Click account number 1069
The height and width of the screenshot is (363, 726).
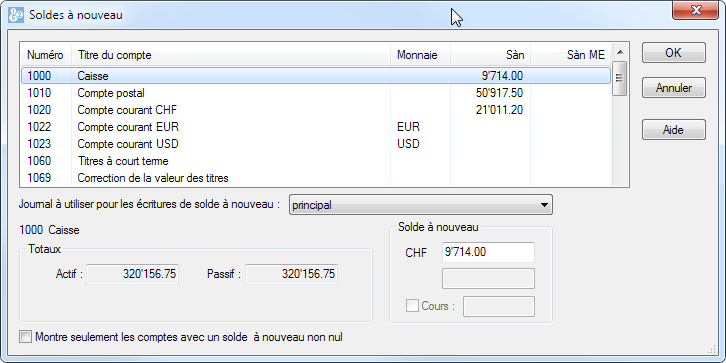point(39,178)
